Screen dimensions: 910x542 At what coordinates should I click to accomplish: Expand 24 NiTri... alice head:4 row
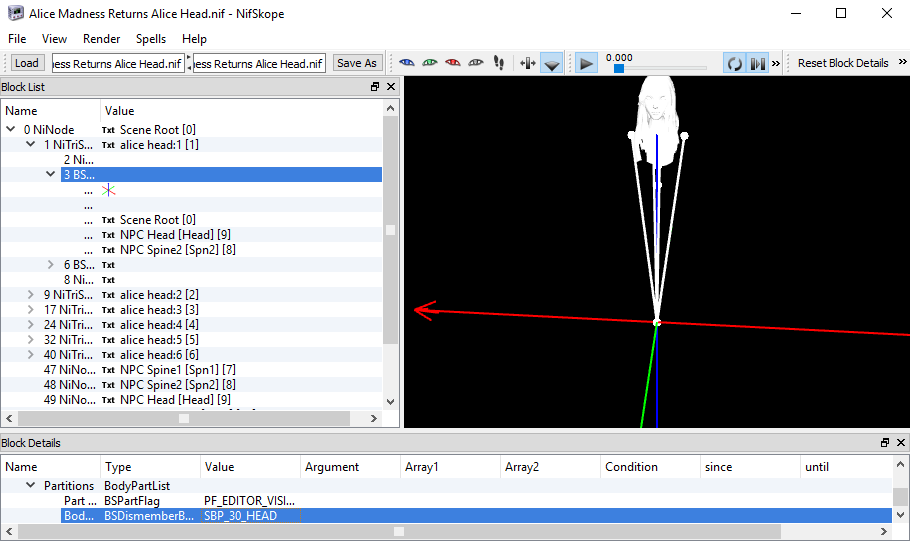click(31, 324)
